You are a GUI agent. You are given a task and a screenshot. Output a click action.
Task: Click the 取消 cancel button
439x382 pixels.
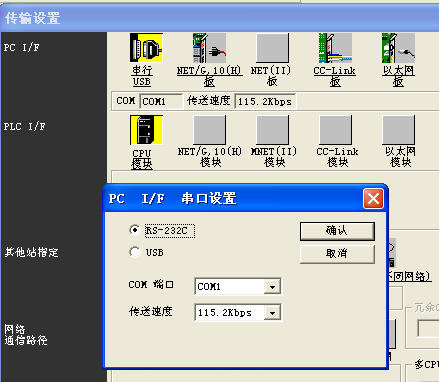point(337,254)
